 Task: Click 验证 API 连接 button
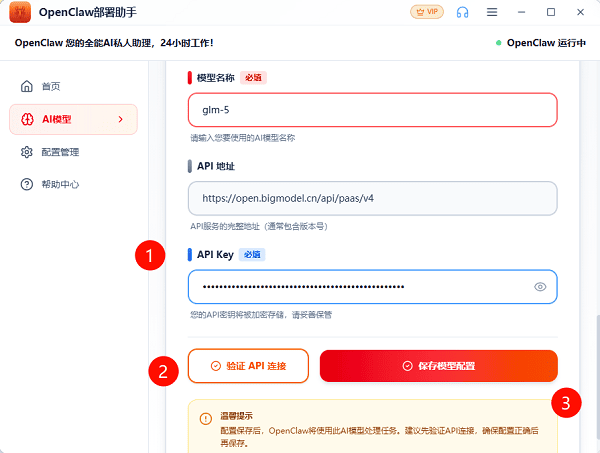tap(248, 366)
